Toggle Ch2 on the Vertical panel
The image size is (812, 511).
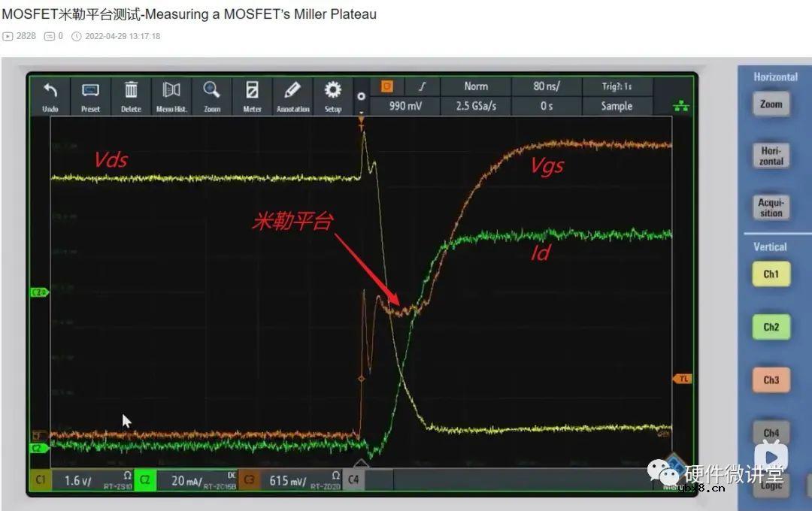coord(771,327)
